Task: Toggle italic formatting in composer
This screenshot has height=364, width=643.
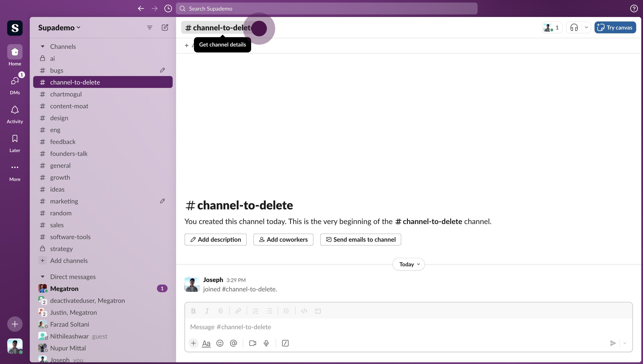Action: 207,311
